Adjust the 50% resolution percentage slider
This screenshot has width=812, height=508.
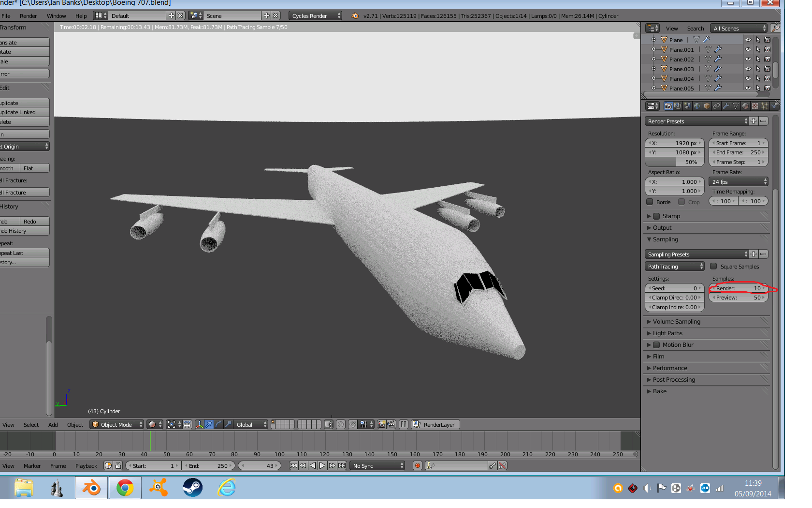pyautogui.click(x=675, y=162)
